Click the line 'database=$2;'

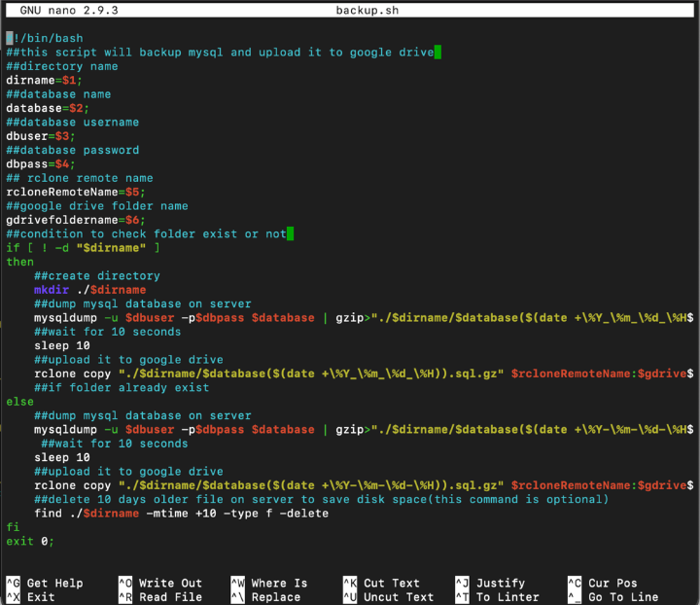click(48, 108)
